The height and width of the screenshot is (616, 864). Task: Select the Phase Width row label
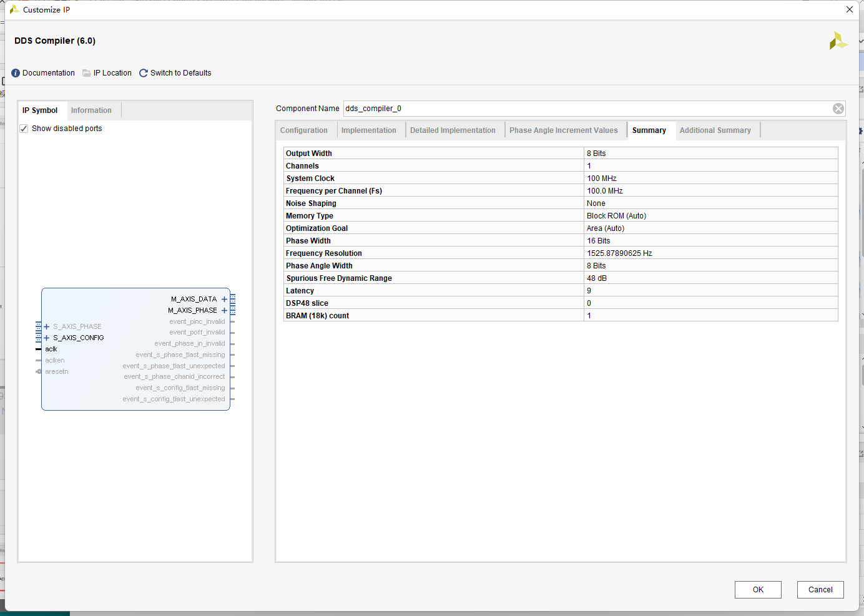308,241
